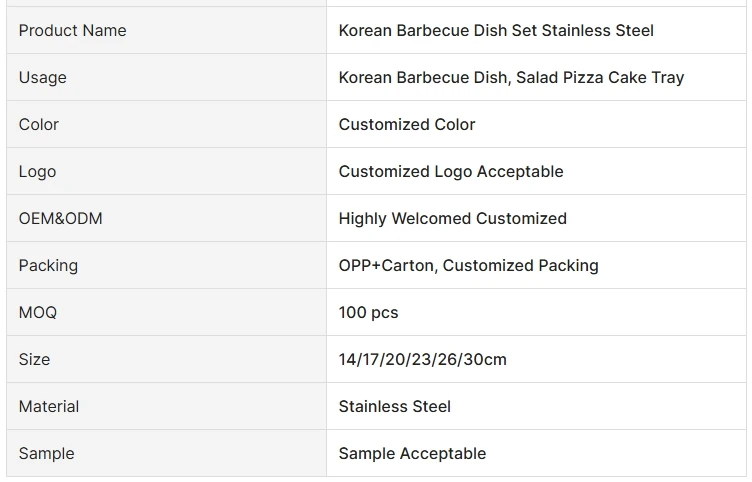The image size is (752, 482).
Task: Click the MOQ label cell
Action: pos(38,313)
